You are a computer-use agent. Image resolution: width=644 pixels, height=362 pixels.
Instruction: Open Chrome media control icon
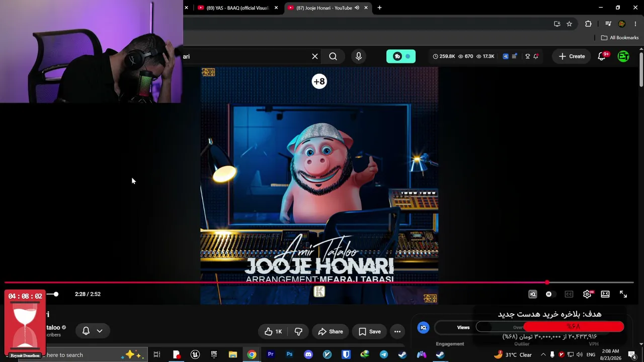click(x=608, y=24)
